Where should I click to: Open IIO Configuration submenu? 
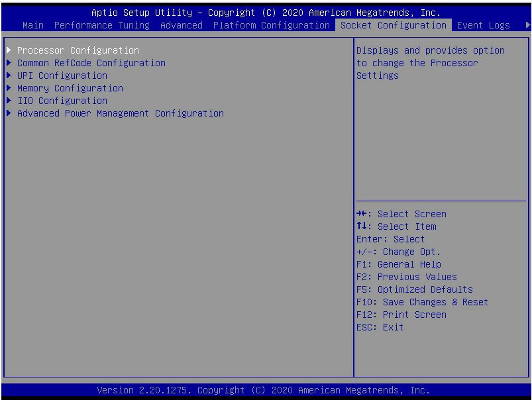[x=62, y=101]
